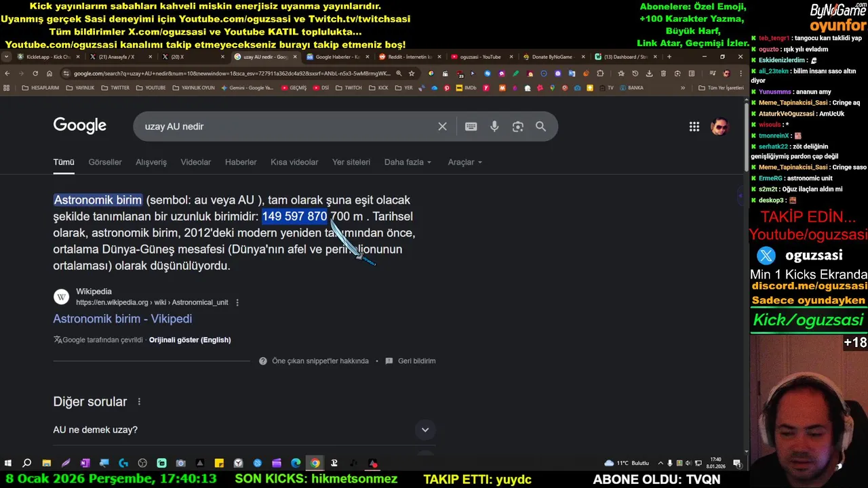Open the Chrome tab search dropdown

(x=7, y=57)
